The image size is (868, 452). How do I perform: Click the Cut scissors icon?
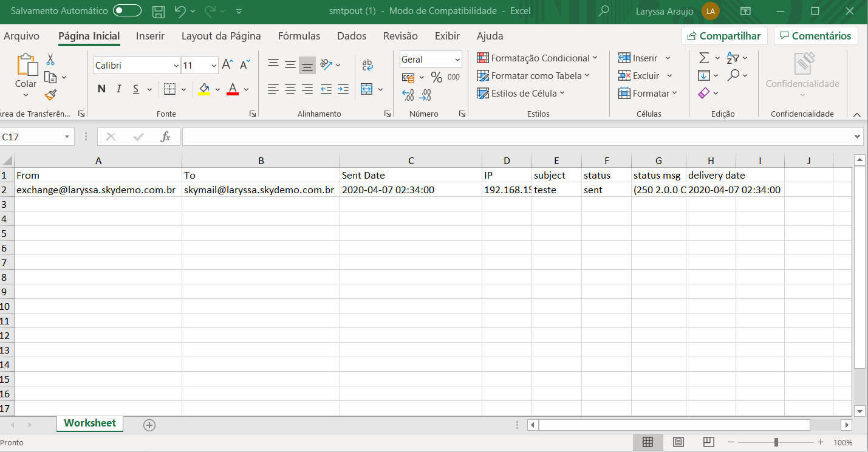tap(50, 60)
